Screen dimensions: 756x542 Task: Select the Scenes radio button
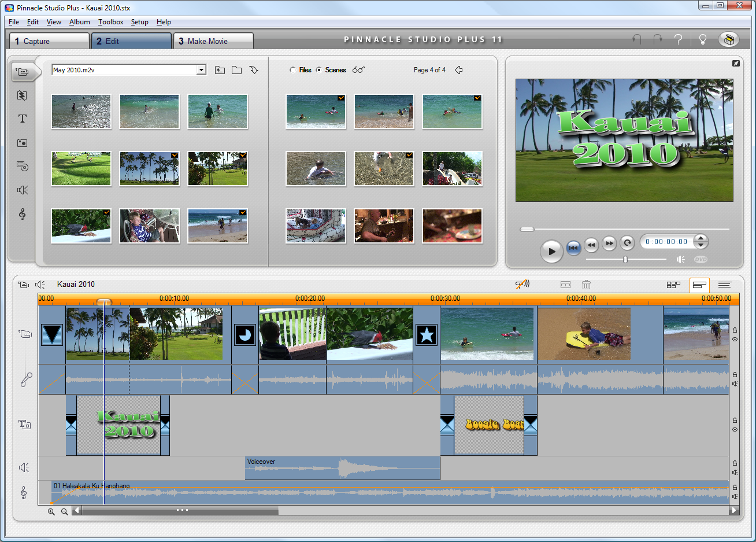(318, 70)
